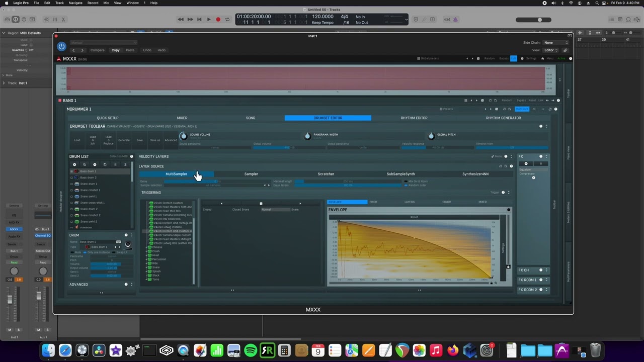Select 22x16 Gretsch Custom sample
The height and width of the screenshot is (362, 644).
(x=168, y=203)
